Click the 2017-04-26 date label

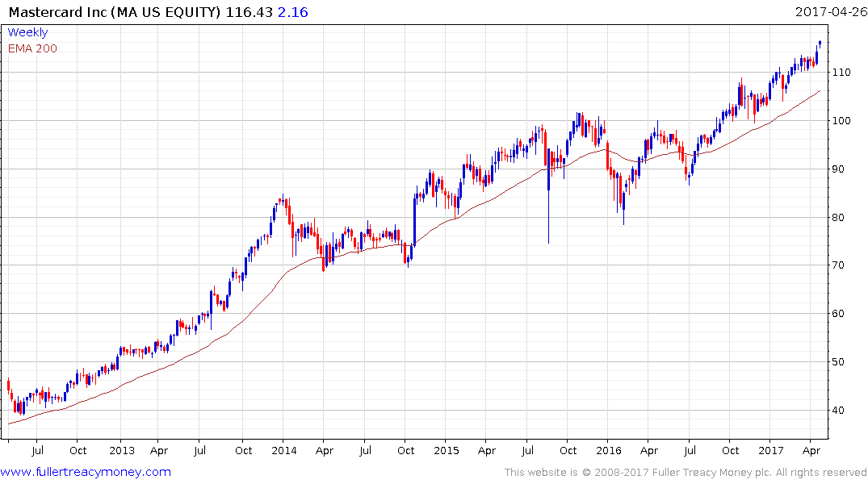(x=831, y=12)
